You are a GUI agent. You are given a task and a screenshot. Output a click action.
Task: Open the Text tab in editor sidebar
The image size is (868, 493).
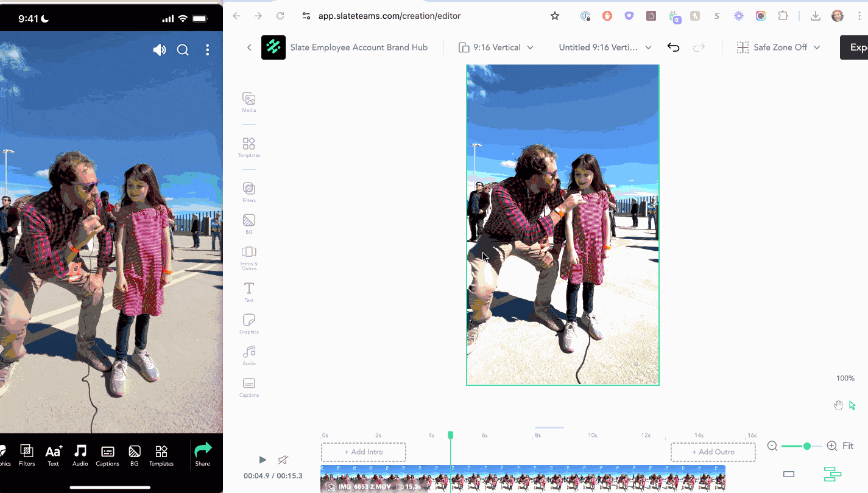249,292
